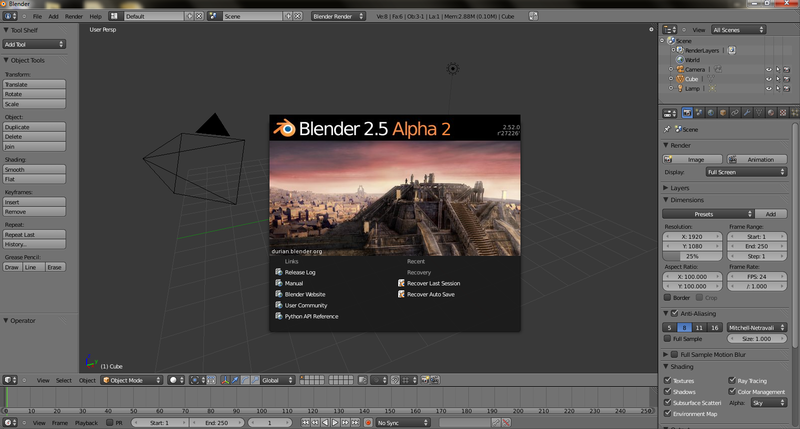800x429 pixels.
Task: Toggle the Full Sample checkbox
Action: (667, 338)
